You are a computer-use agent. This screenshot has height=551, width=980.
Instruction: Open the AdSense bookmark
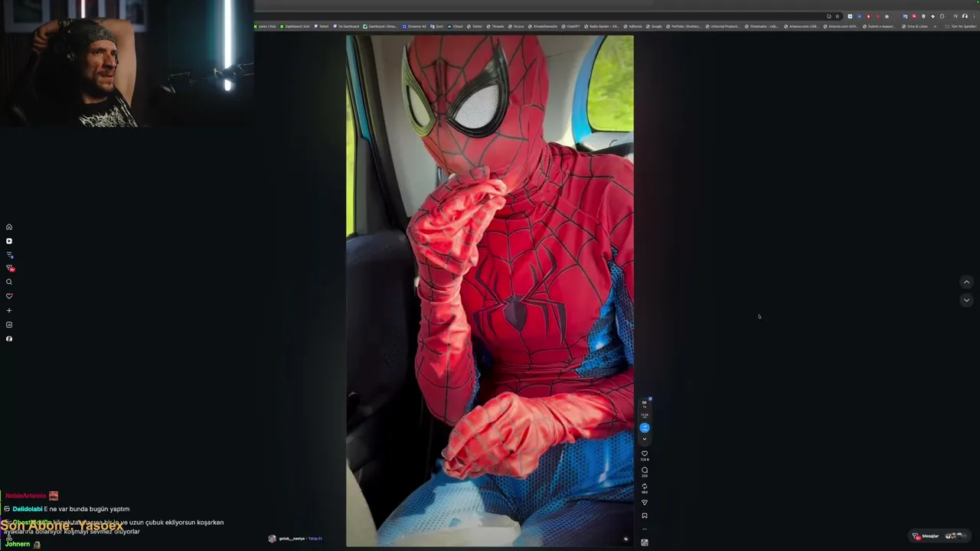(x=632, y=27)
